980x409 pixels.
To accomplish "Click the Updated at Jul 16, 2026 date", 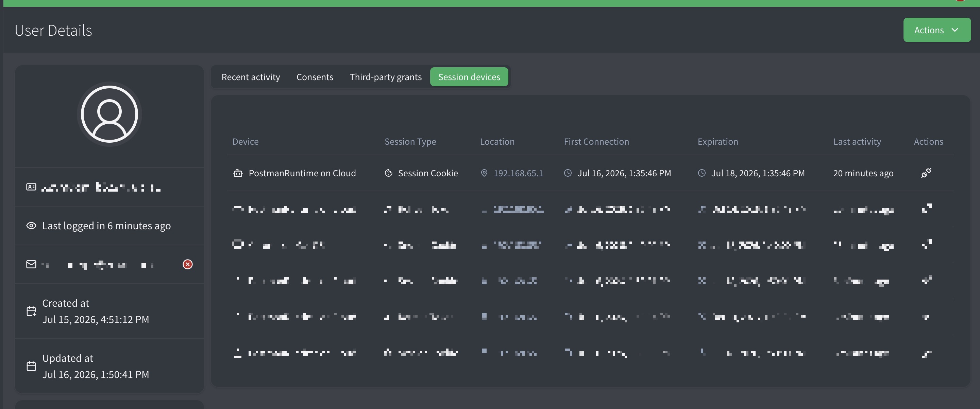I will point(96,375).
